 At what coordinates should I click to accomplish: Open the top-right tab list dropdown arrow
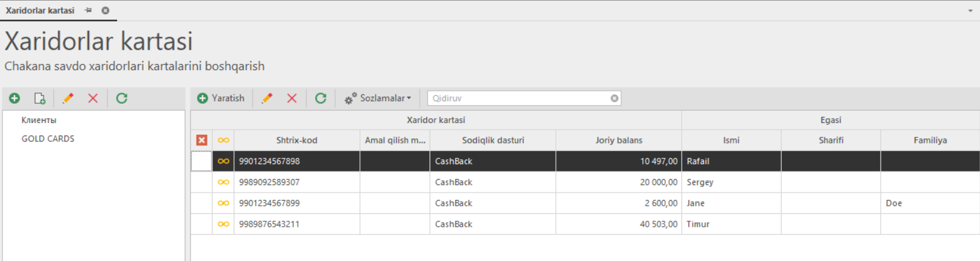970,11
